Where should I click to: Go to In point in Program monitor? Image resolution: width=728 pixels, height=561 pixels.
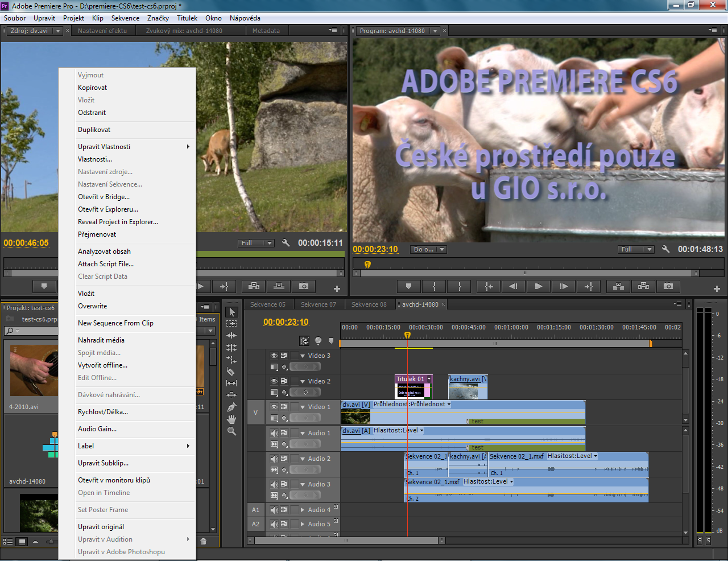tap(489, 286)
